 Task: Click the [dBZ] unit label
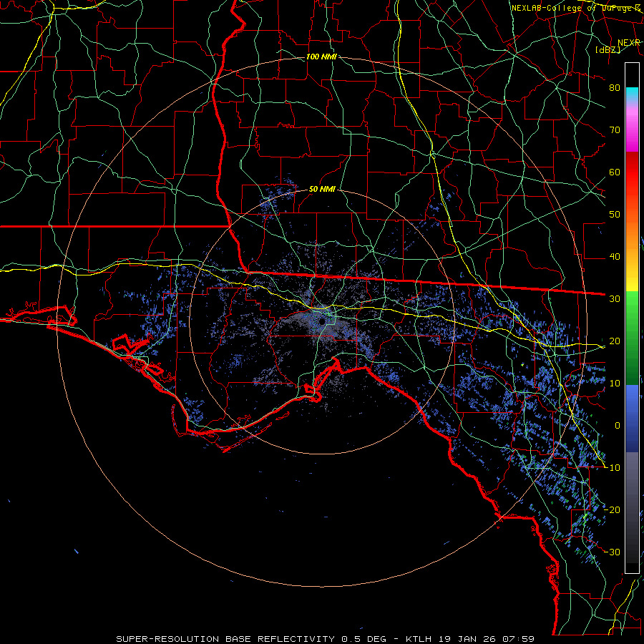coord(608,49)
